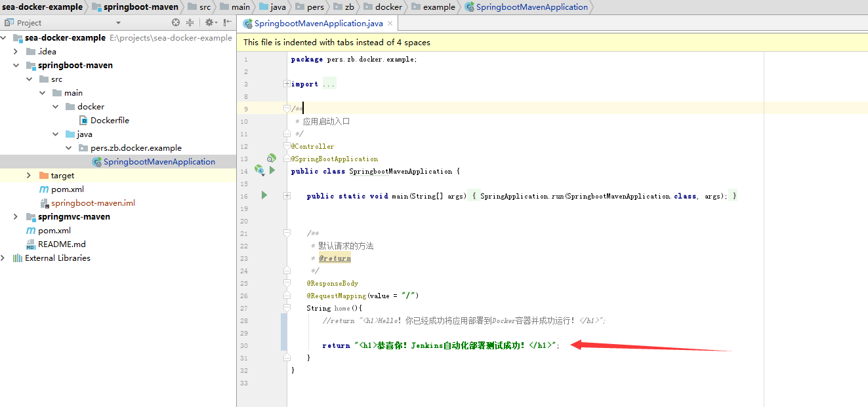Collapse the sea-docker-example root node
This screenshot has width=868, height=407.
tap(4, 38)
